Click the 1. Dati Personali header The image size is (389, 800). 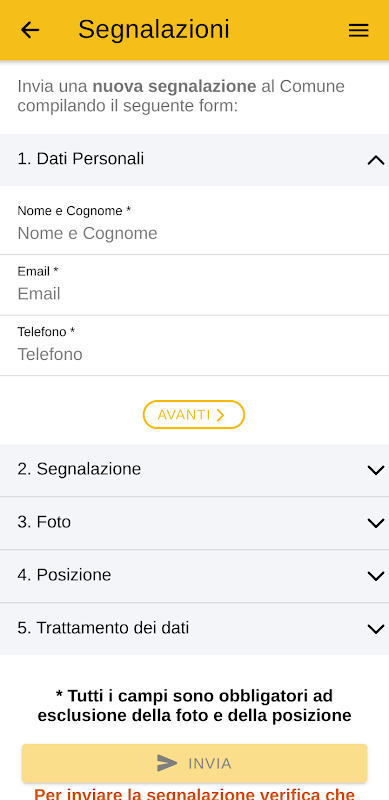click(x=194, y=160)
